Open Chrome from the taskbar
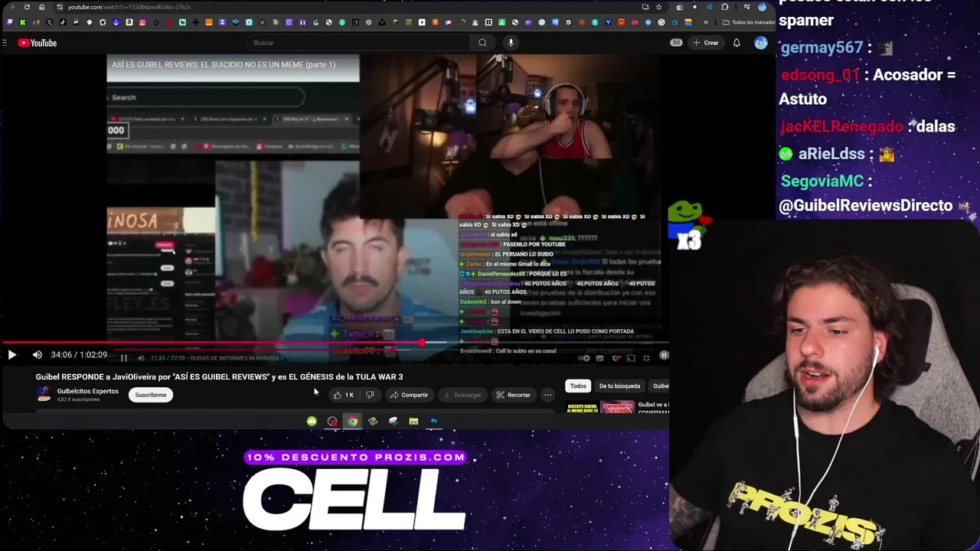Viewport: 980px width, 551px height. (352, 421)
